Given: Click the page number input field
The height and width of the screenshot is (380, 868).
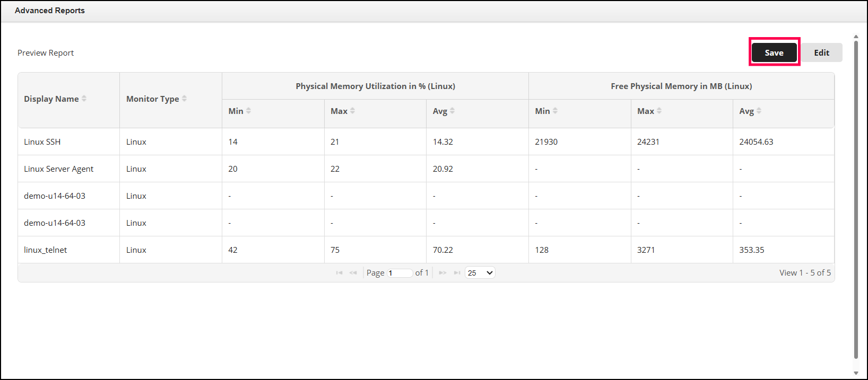Looking at the screenshot, I should [x=400, y=273].
